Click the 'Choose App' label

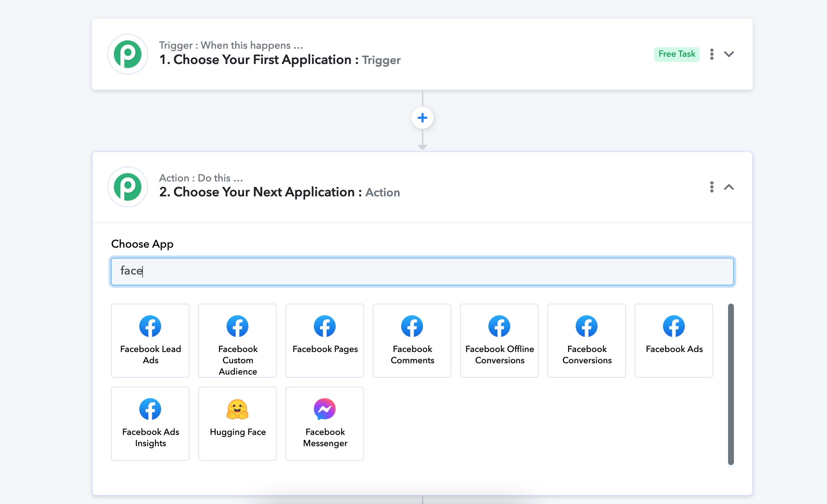click(x=142, y=244)
